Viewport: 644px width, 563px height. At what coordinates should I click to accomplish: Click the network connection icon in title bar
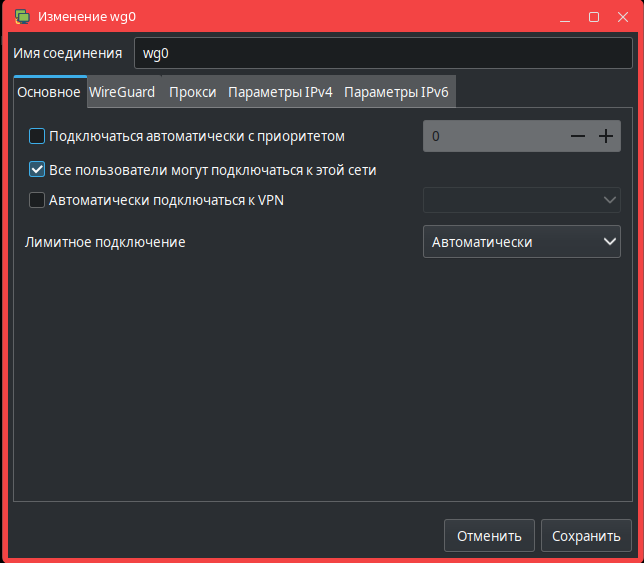(22, 17)
